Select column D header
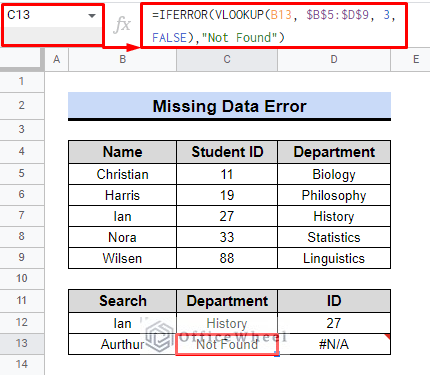The image size is (430, 375). click(x=334, y=59)
